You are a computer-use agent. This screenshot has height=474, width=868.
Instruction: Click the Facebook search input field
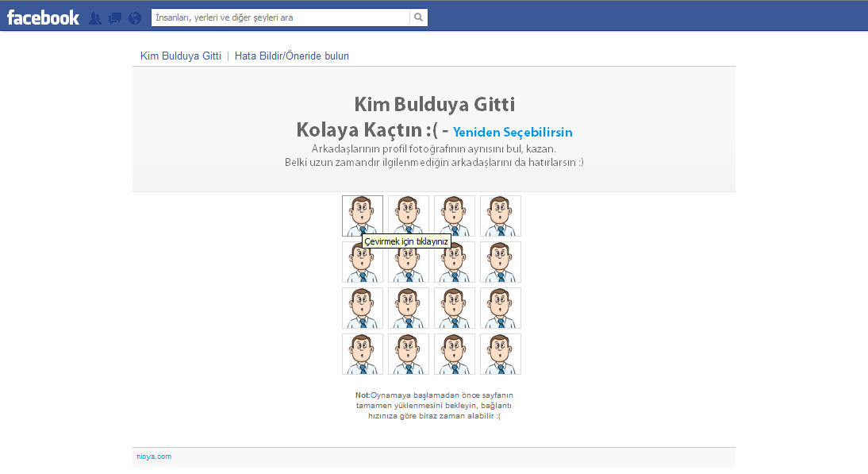tap(281, 17)
